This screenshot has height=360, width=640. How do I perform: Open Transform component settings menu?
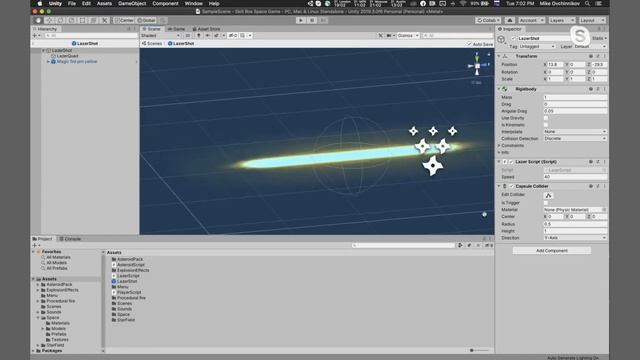point(605,56)
